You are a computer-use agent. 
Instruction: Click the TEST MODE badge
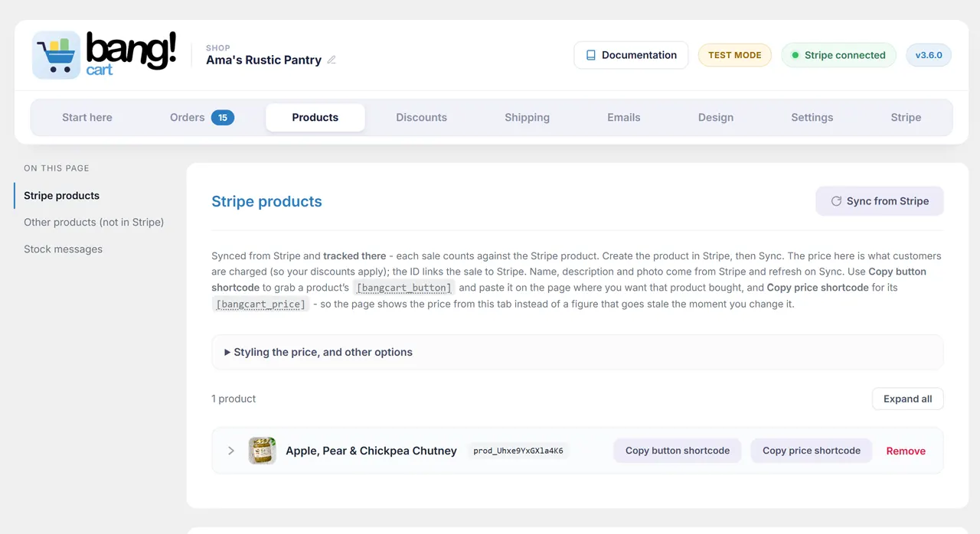pos(734,55)
